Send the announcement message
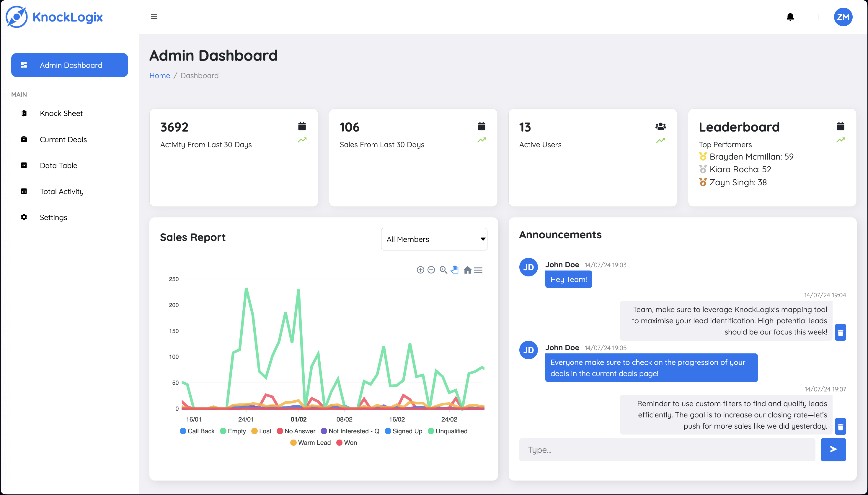The width and height of the screenshot is (868, 495). [833, 450]
